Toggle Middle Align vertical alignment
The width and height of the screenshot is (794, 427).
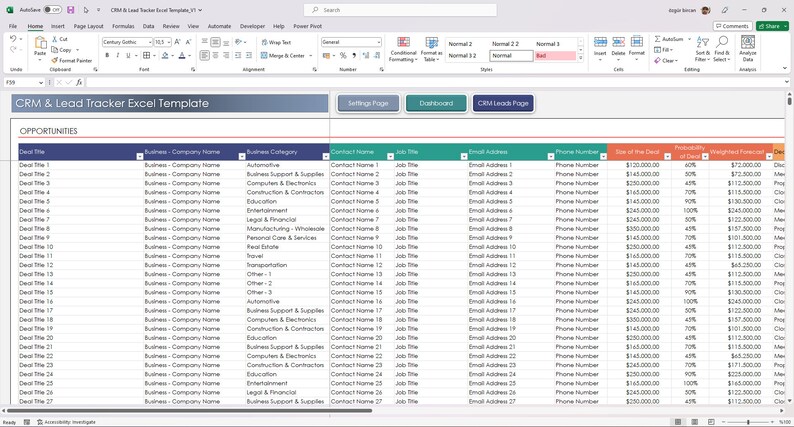(215, 42)
